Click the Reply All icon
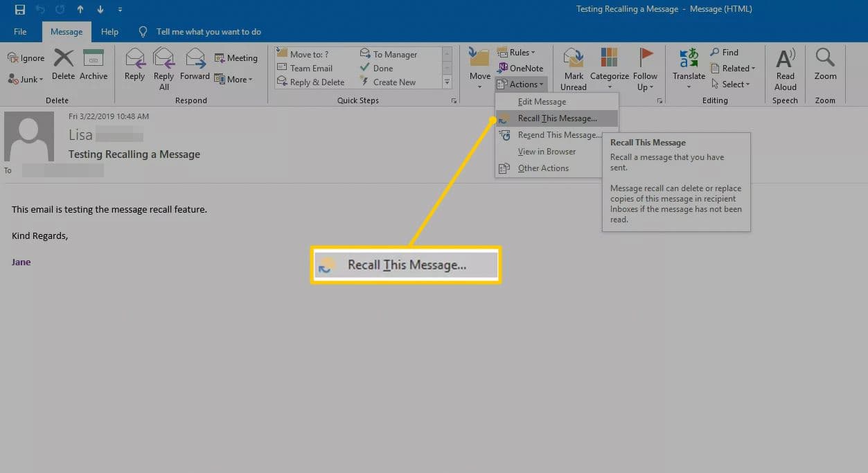The height and width of the screenshot is (473, 868). (x=163, y=59)
